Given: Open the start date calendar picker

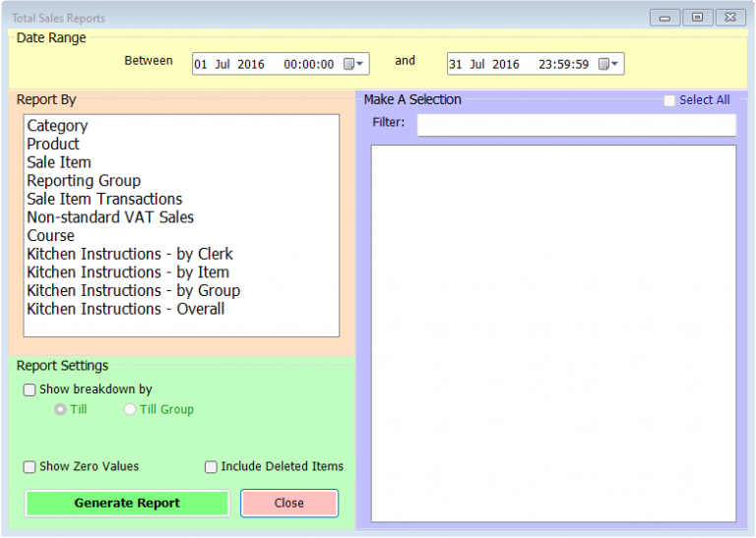Looking at the screenshot, I should [353, 64].
